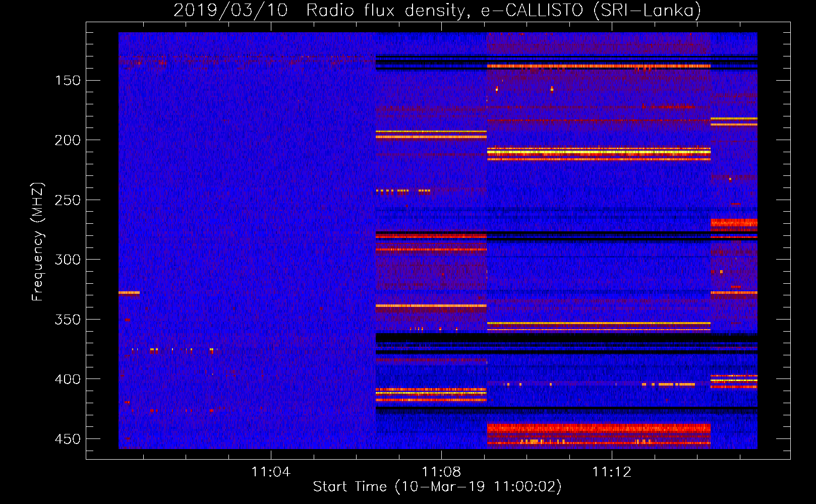Click the 11:12 time tick label
Screen dimensions: 816x504
click(x=612, y=472)
